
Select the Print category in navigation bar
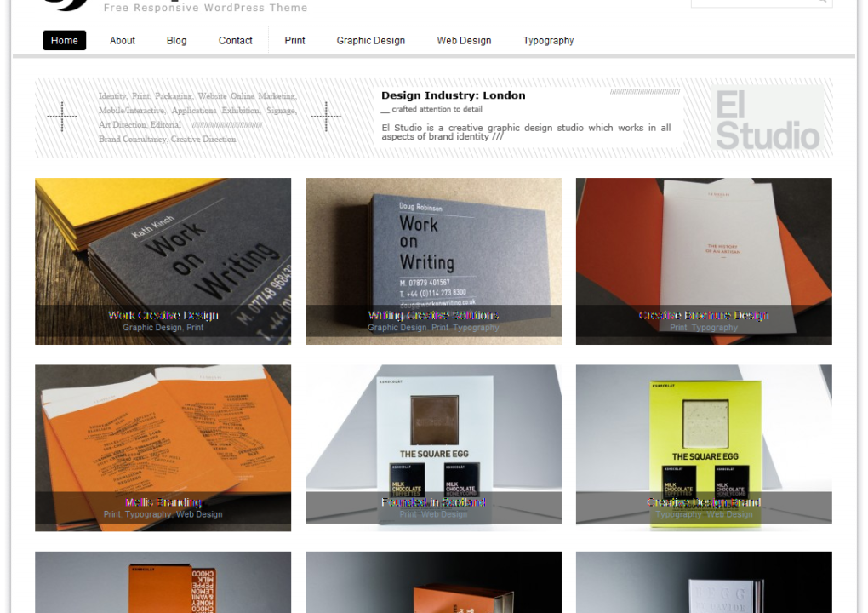[295, 40]
